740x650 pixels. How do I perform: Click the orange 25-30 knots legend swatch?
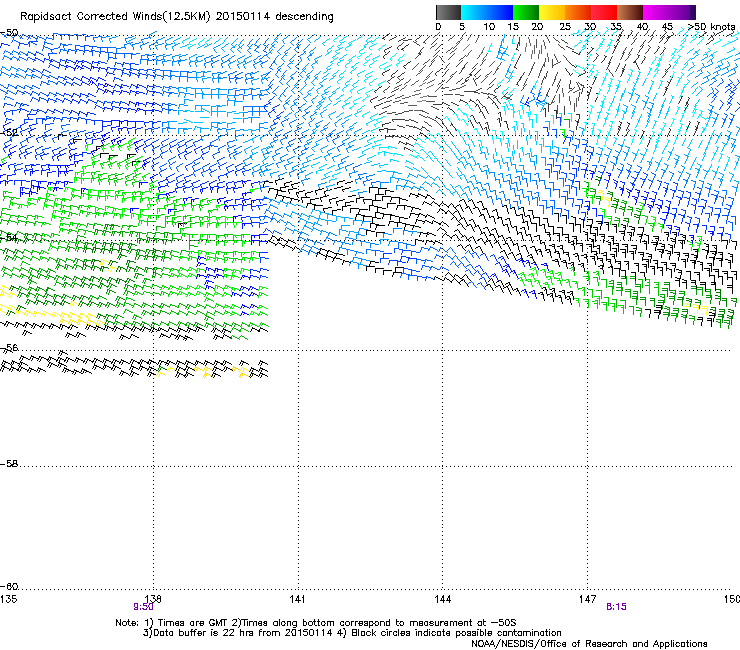coord(578,12)
